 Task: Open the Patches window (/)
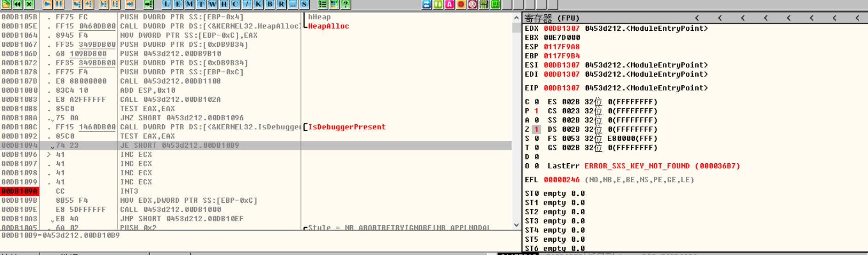coord(247,4)
